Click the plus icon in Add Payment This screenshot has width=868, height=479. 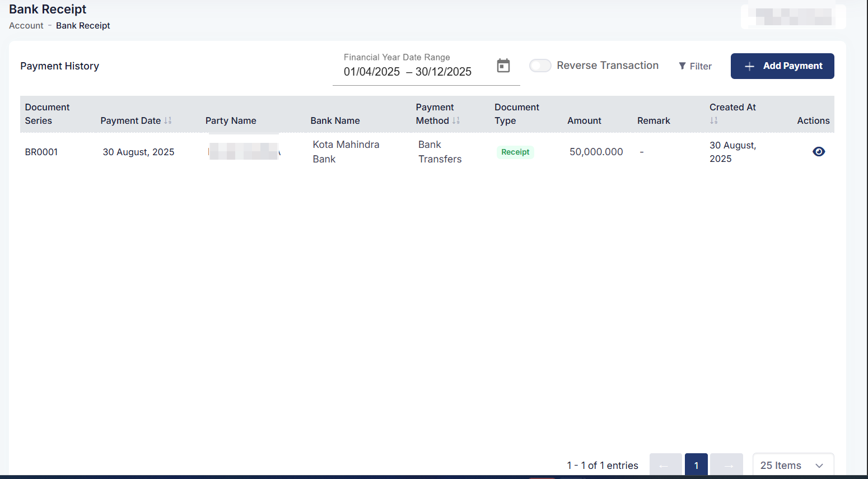[x=749, y=66]
